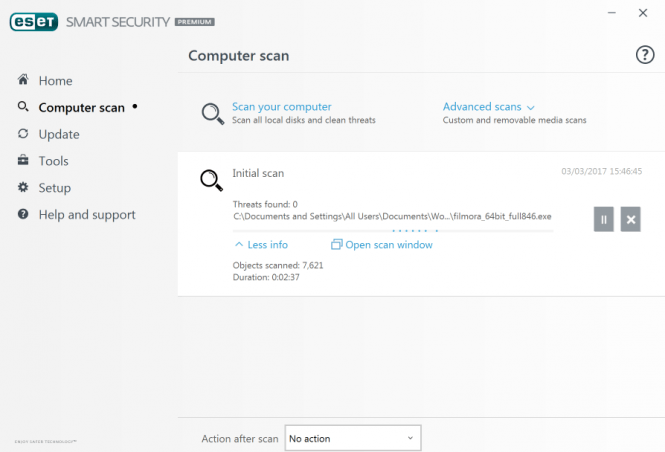Open the Home section
This screenshot has width=665, height=452.
point(55,81)
